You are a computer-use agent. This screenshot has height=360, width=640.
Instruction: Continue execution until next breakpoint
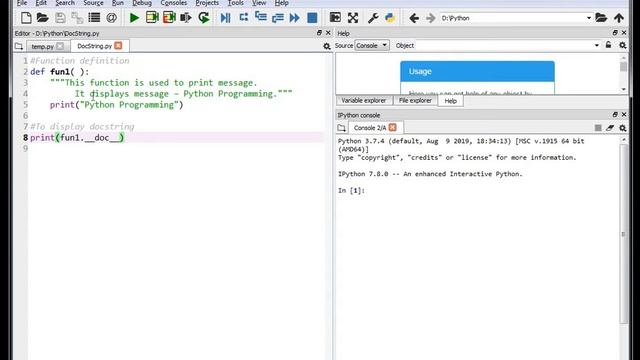point(295,18)
